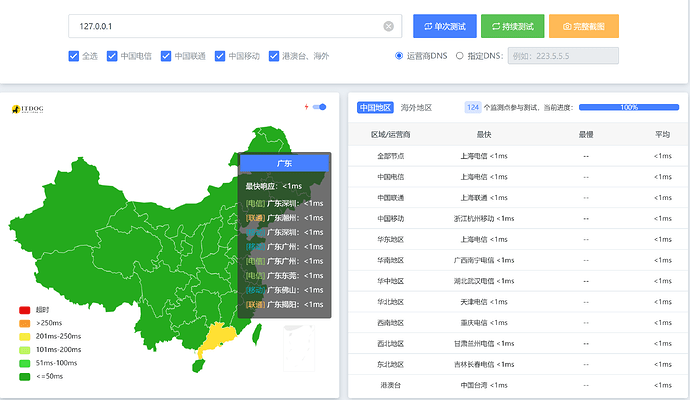The width and height of the screenshot is (690, 400).
Task: Select the 中国移动 row in table
Action: [518, 219]
